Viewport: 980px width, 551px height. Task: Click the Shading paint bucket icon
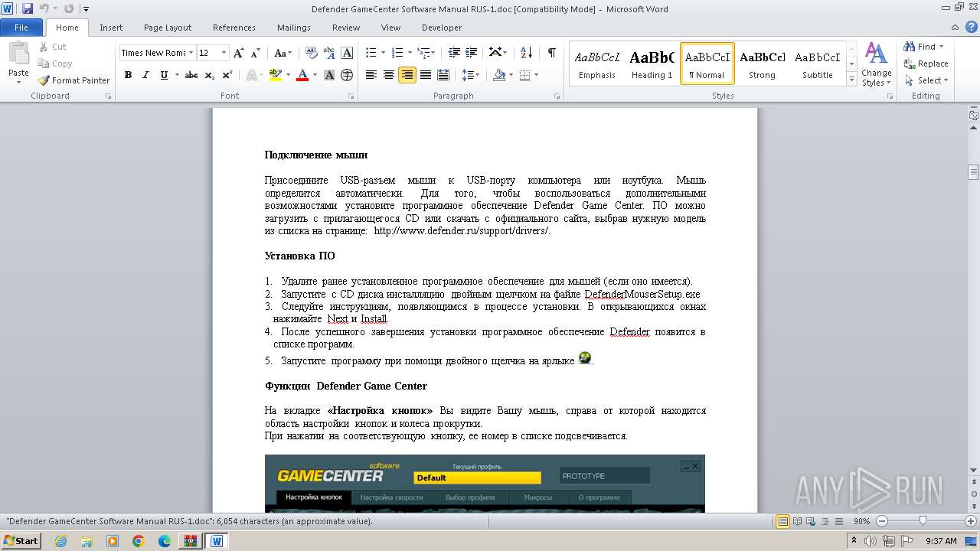pos(499,75)
